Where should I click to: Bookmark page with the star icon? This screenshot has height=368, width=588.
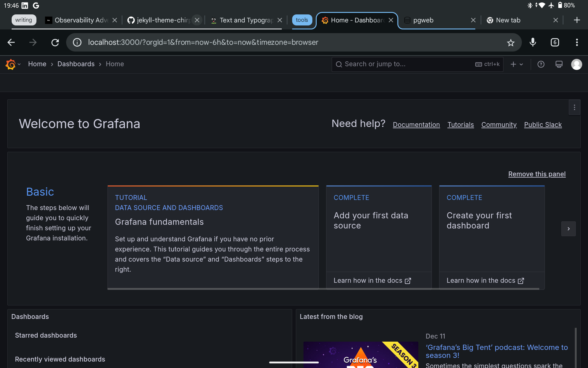tap(511, 43)
